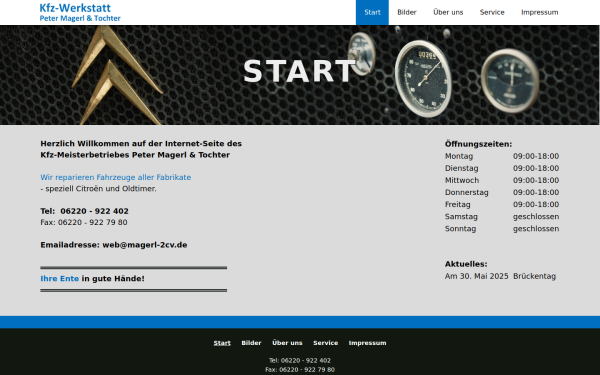Click the START hero banner image

coord(300,75)
